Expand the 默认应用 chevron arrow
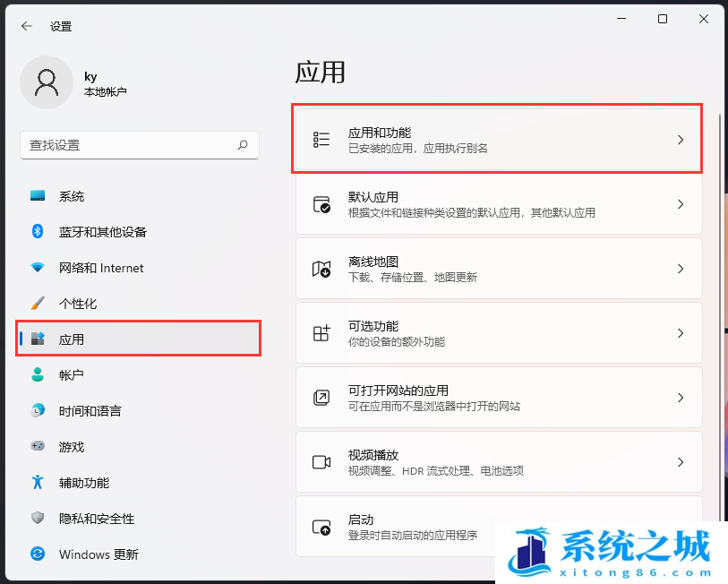The image size is (728, 584). pyautogui.click(x=681, y=204)
